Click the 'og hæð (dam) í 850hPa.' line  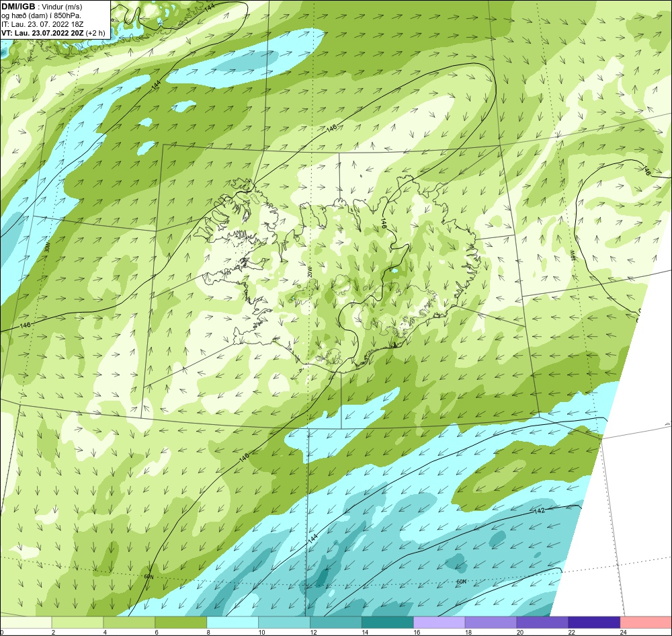41,15
